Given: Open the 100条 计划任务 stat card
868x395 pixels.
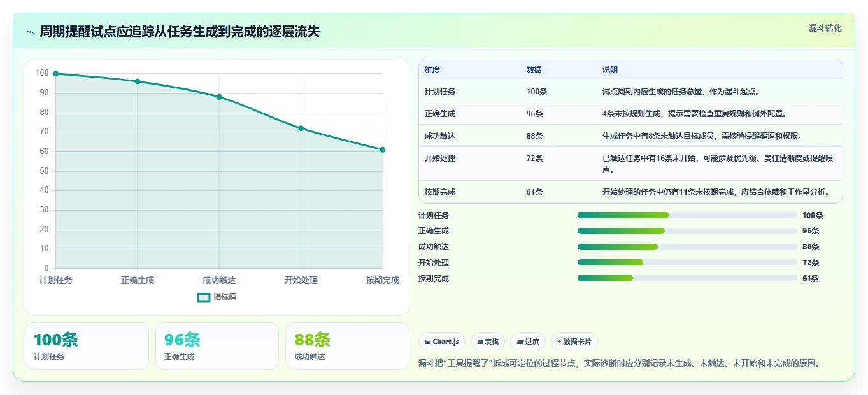Looking at the screenshot, I should [87, 346].
